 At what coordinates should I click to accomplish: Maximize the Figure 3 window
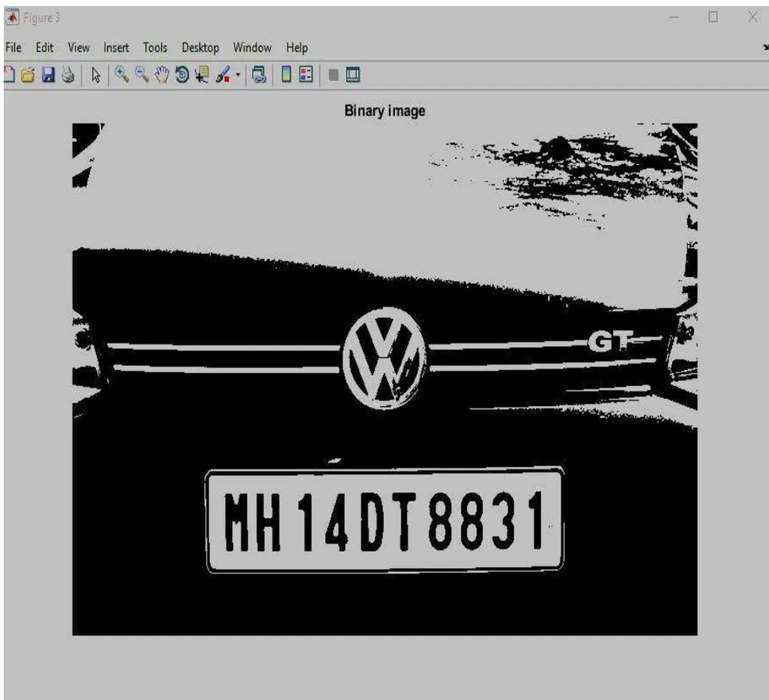coord(713,17)
